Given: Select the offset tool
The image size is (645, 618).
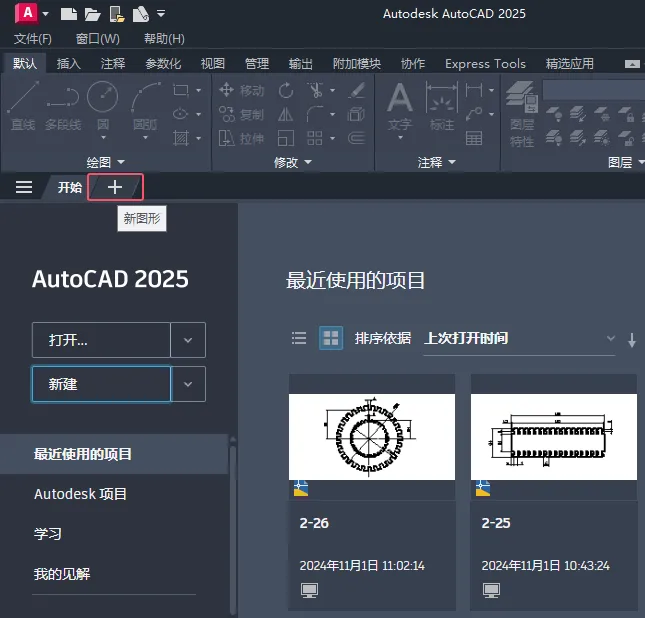Looking at the screenshot, I should coord(356,138).
